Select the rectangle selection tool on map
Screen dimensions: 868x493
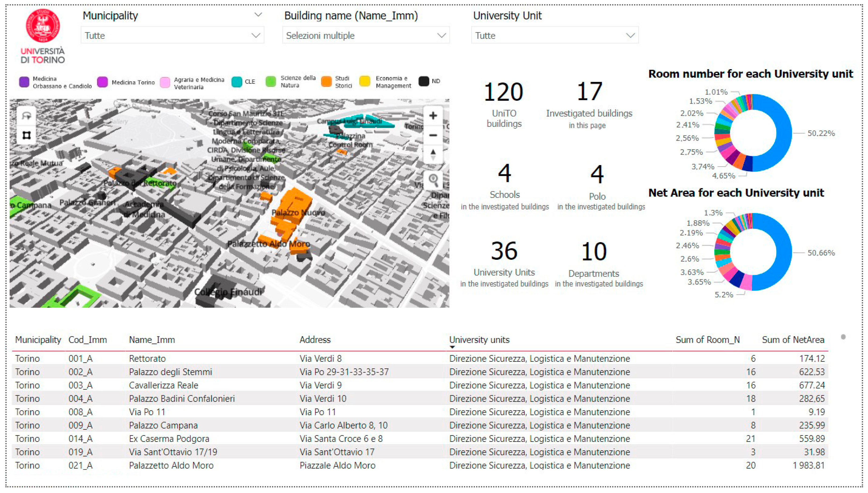pyautogui.click(x=26, y=135)
